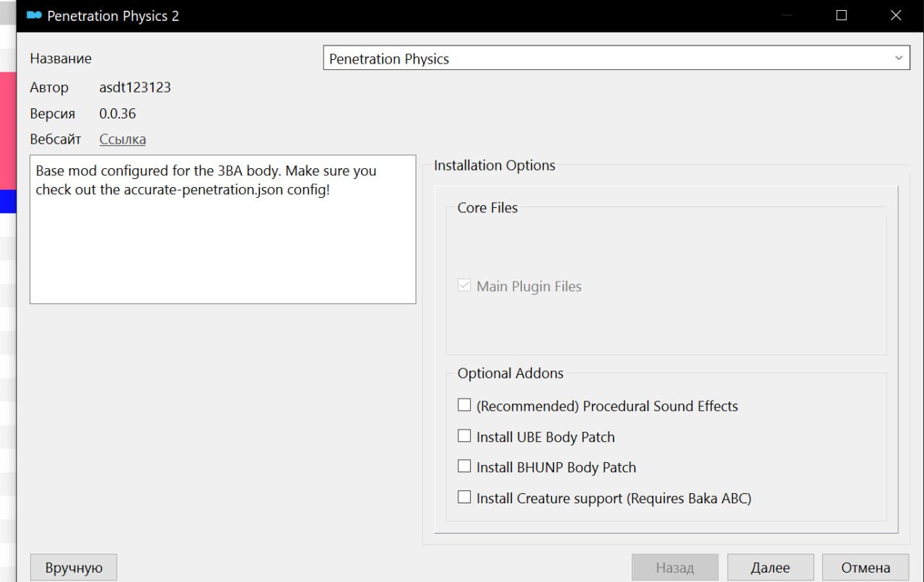The height and width of the screenshot is (582, 924).
Task: Expand the name dropdown arrow
Action: [899, 58]
